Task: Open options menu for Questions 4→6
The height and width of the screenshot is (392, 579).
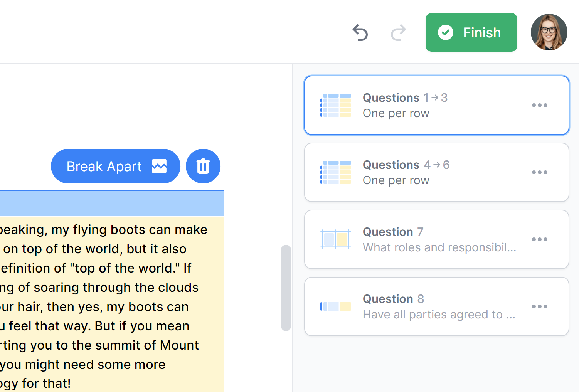Action: (539, 172)
